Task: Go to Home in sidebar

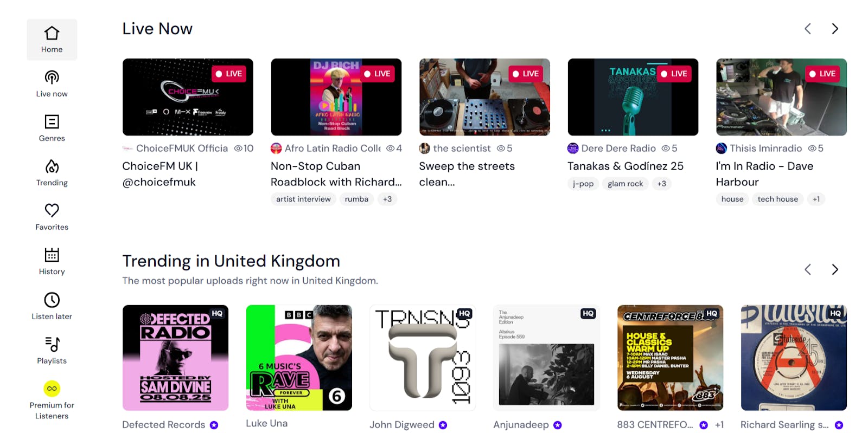Action: click(52, 40)
